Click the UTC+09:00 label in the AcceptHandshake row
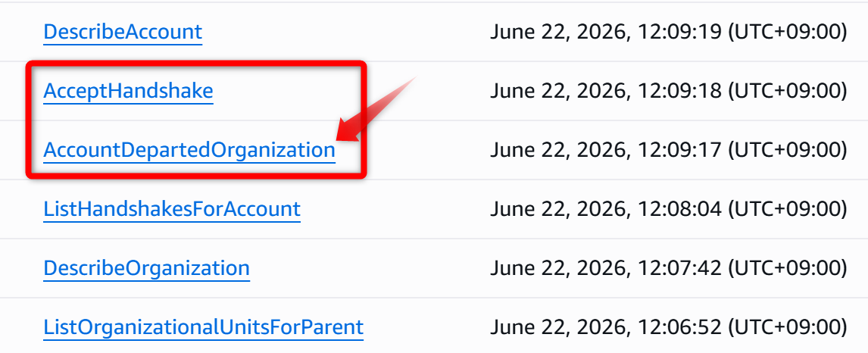868x353 pixels. 787,91
